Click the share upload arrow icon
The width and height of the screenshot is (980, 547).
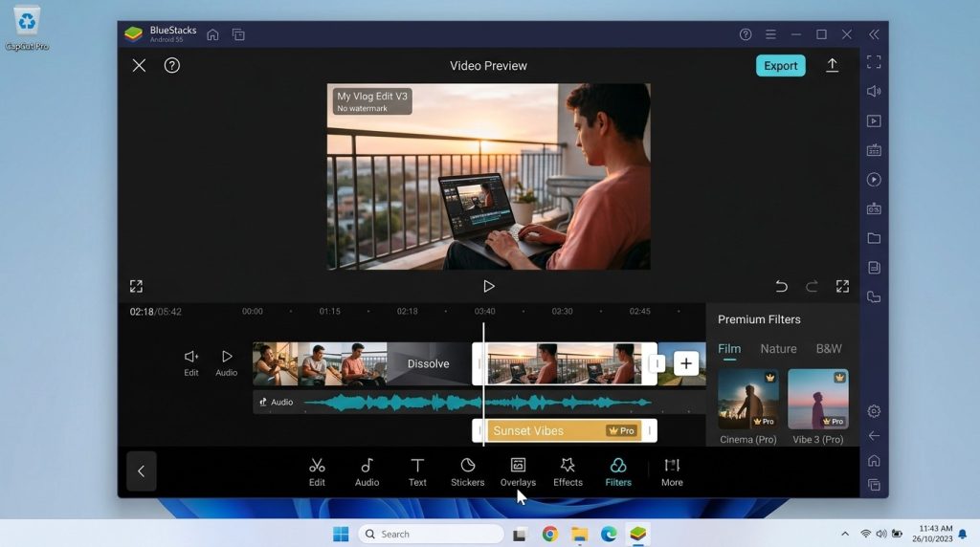832,66
